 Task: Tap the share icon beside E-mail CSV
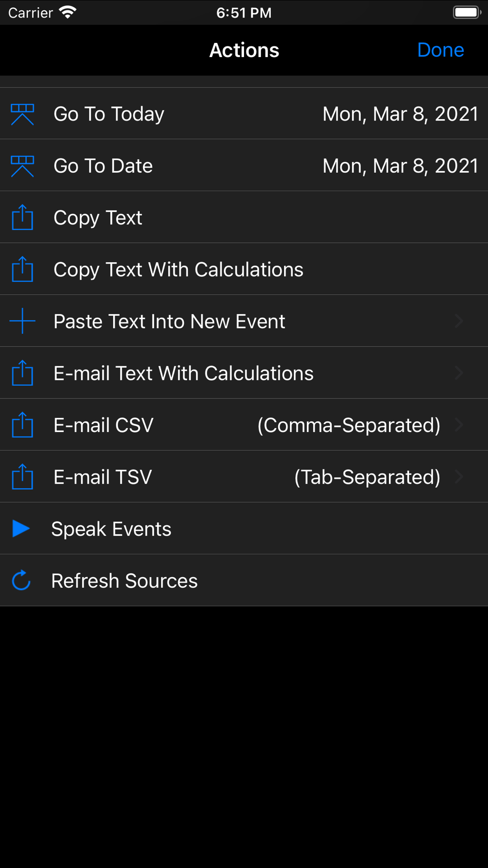click(x=22, y=425)
